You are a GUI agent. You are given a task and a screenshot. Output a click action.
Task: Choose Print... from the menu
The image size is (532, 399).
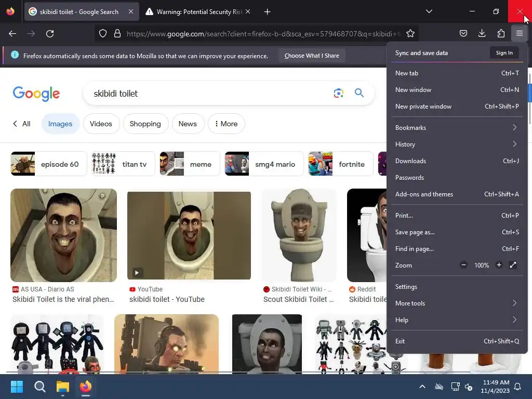point(457,216)
